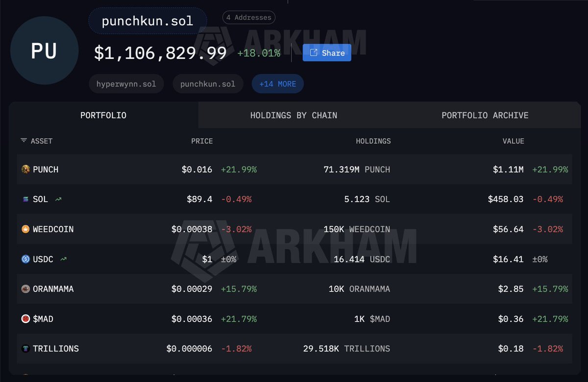
Task: Open the hyperwynn.sol tag
Action: click(x=126, y=84)
